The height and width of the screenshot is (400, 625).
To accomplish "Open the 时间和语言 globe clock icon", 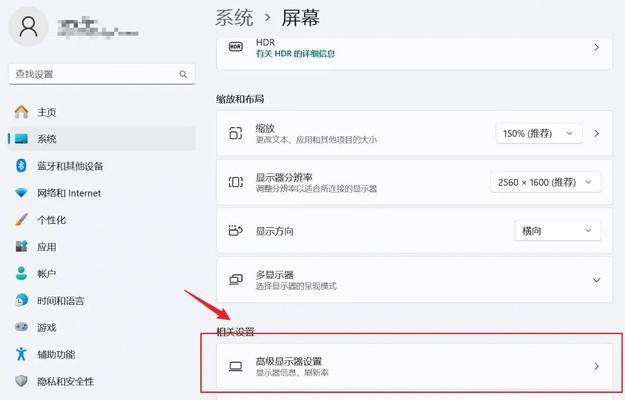I will (x=21, y=300).
